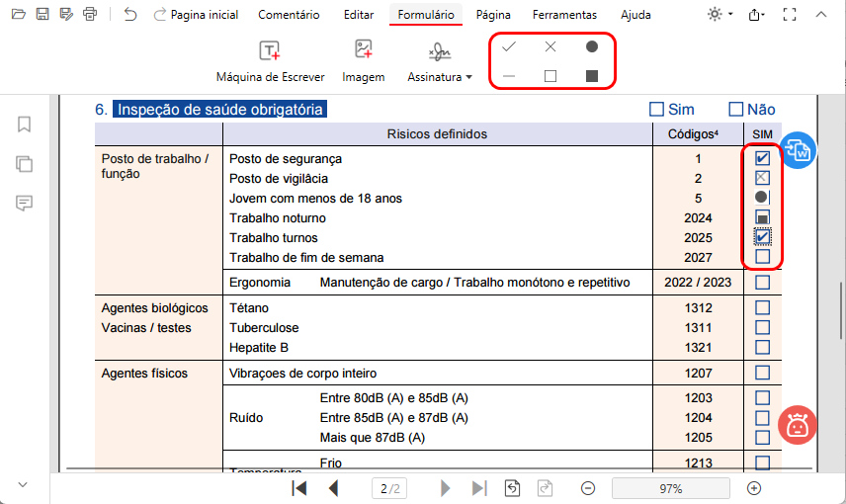Screen dimensions: 846x504
Task: Collapse the ribbon with the chevron
Action: 821,15
